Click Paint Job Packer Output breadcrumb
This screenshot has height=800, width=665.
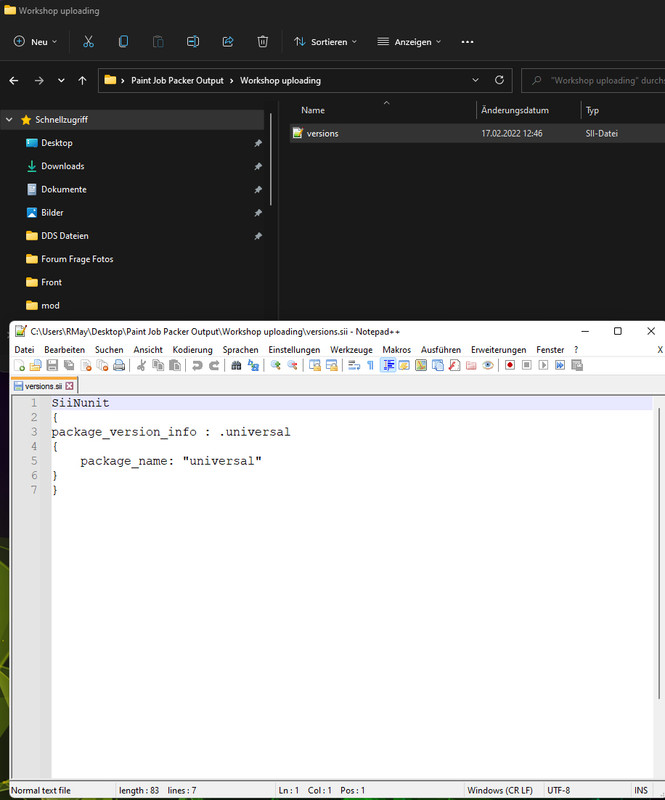[x=177, y=81]
